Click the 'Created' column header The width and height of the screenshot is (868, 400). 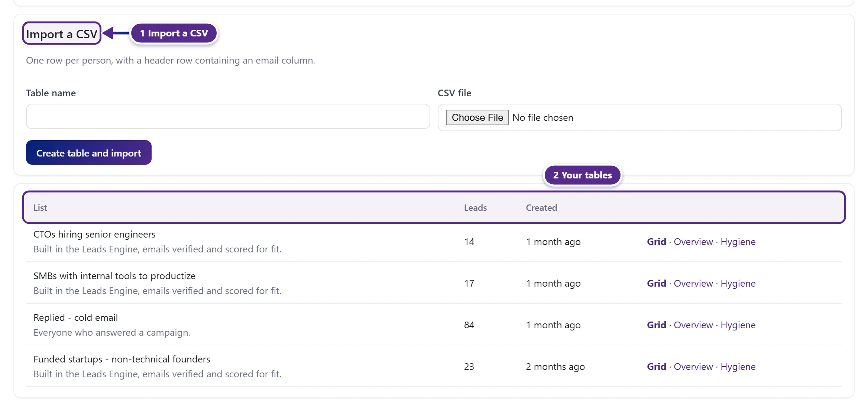541,208
